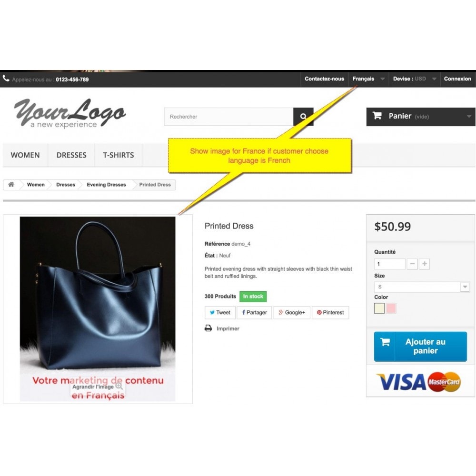The width and height of the screenshot is (476, 476).
Task: Share on Facebook with Partager
Action: click(x=254, y=312)
